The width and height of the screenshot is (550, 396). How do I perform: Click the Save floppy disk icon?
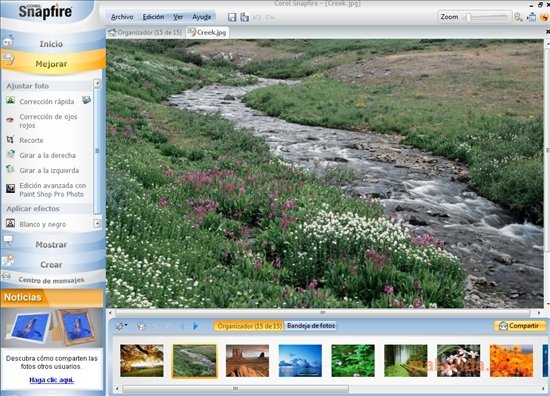tap(232, 17)
